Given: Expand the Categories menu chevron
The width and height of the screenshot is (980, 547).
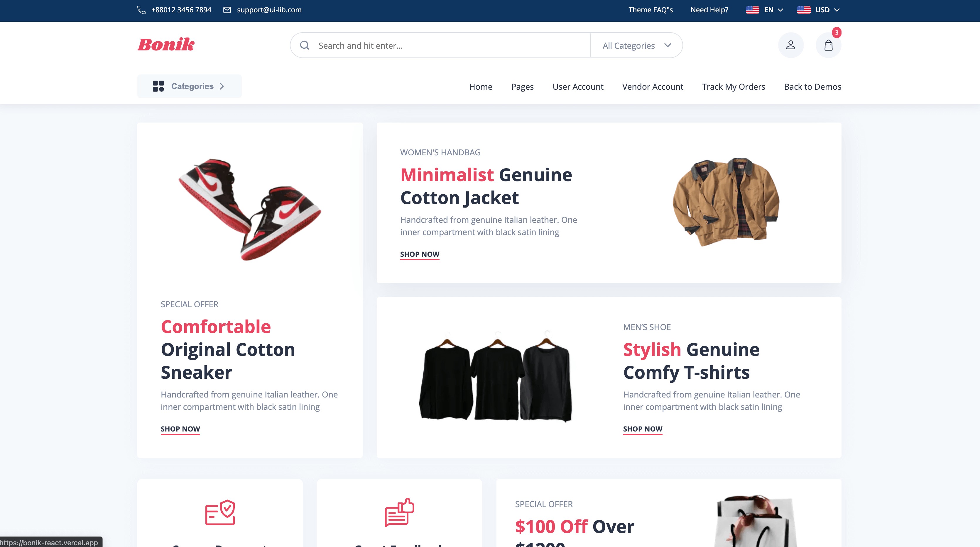Looking at the screenshot, I should point(222,86).
